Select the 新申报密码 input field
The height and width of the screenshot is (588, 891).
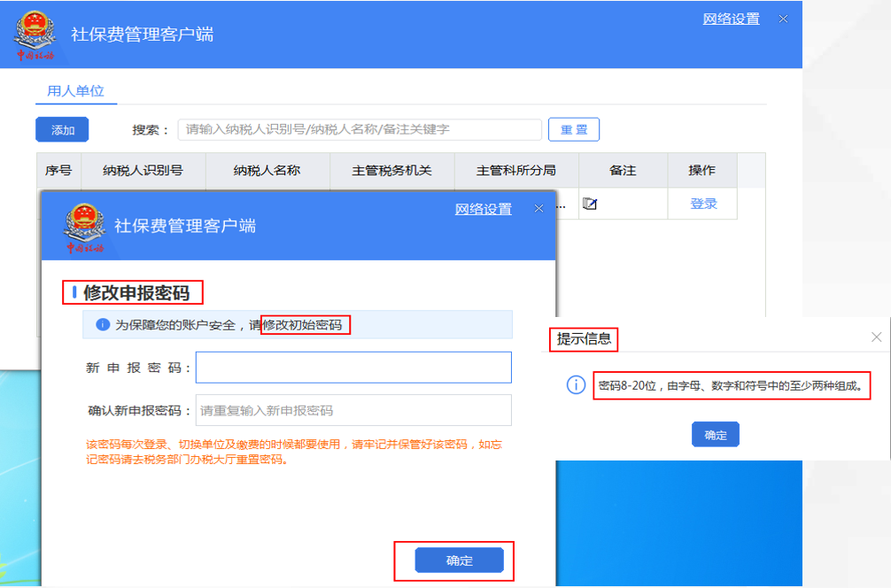[353, 367]
